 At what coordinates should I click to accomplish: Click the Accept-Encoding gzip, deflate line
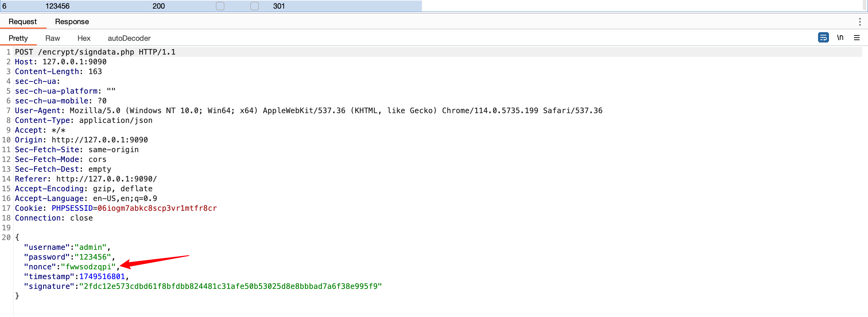[x=84, y=189]
